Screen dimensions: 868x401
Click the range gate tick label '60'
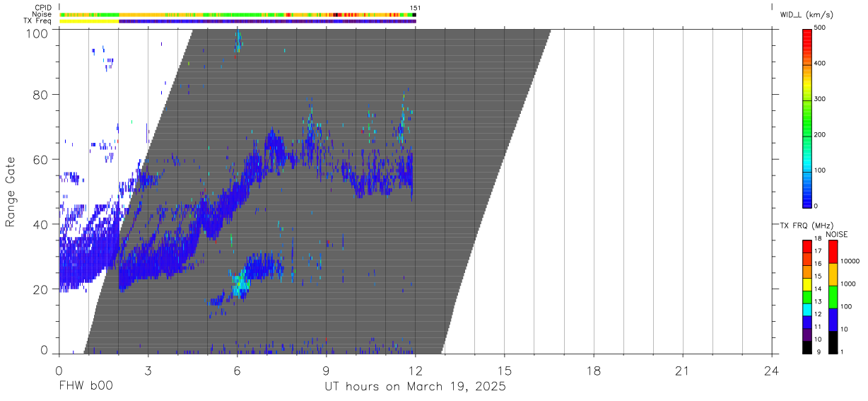(42, 159)
